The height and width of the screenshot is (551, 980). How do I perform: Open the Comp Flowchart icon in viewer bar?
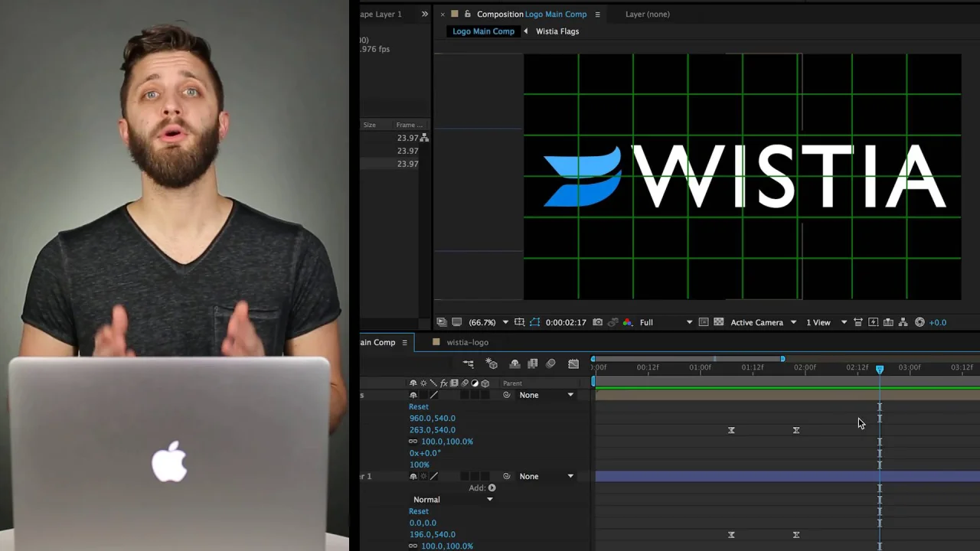click(x=903, y=322)
